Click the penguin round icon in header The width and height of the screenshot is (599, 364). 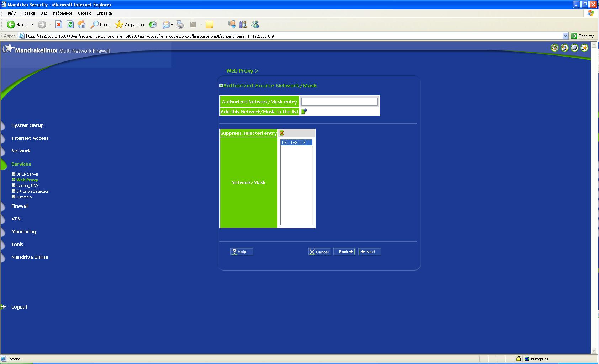[x=564, y=48]
